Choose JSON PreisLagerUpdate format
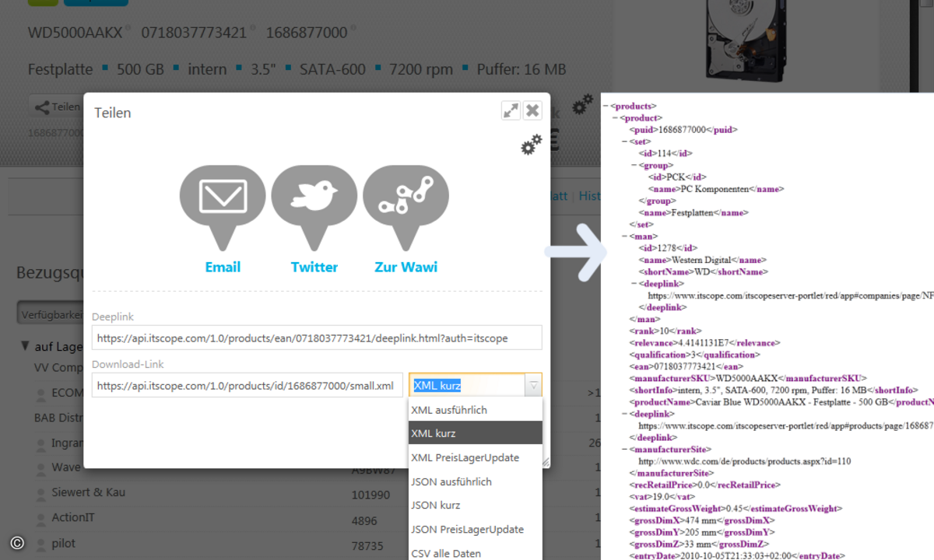This screenshot has width=934, height=560. click(x=476, y=529)
